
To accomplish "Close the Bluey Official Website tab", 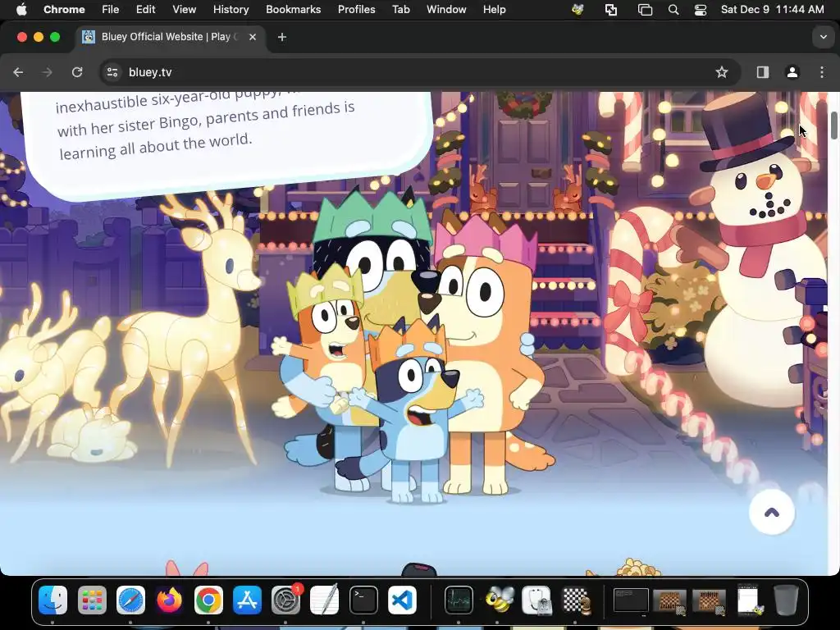I will [253, 37].
